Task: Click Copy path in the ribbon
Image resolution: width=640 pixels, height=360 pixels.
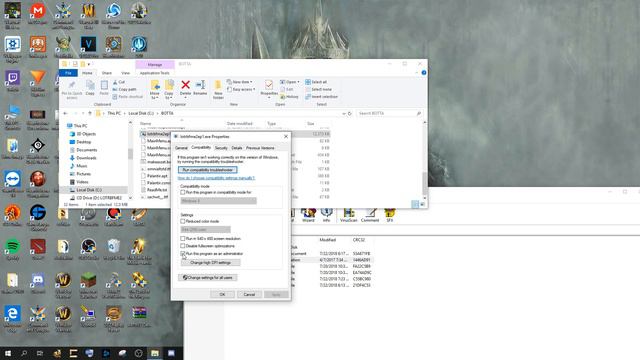Action: pyautogui.click(x=124, y=89)
